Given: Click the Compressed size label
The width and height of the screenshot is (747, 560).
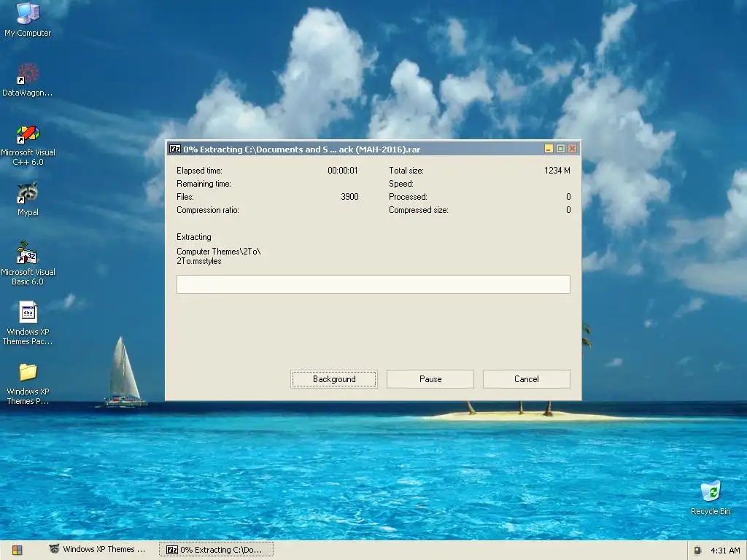Looking at the screenshot, I should [418, 210].
